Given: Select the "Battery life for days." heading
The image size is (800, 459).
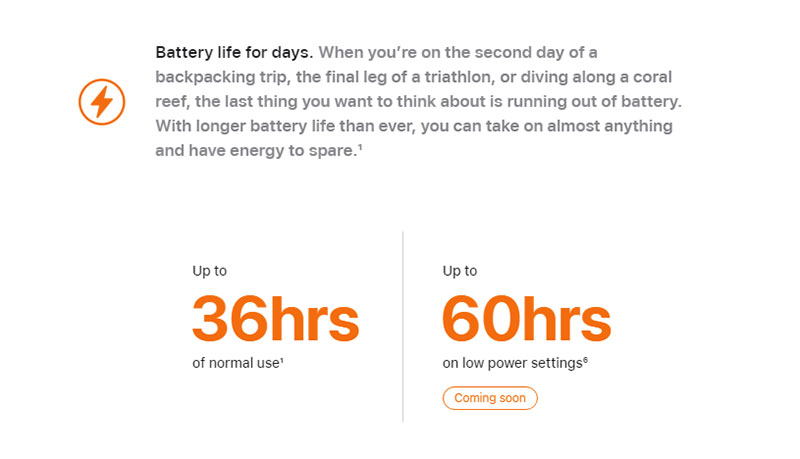Looking at the screenshot, I should point(234,53).
